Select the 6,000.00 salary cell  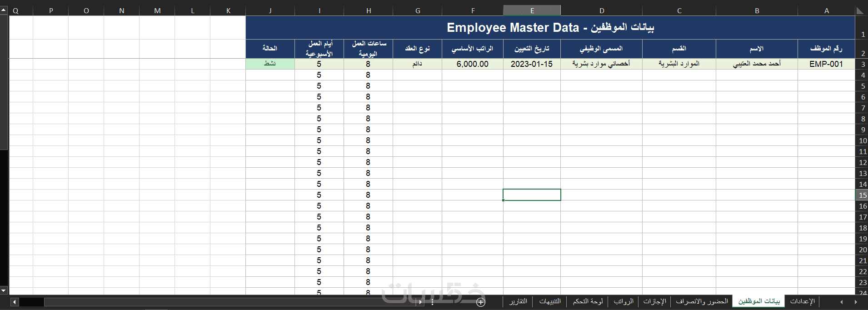pos(473,64)
